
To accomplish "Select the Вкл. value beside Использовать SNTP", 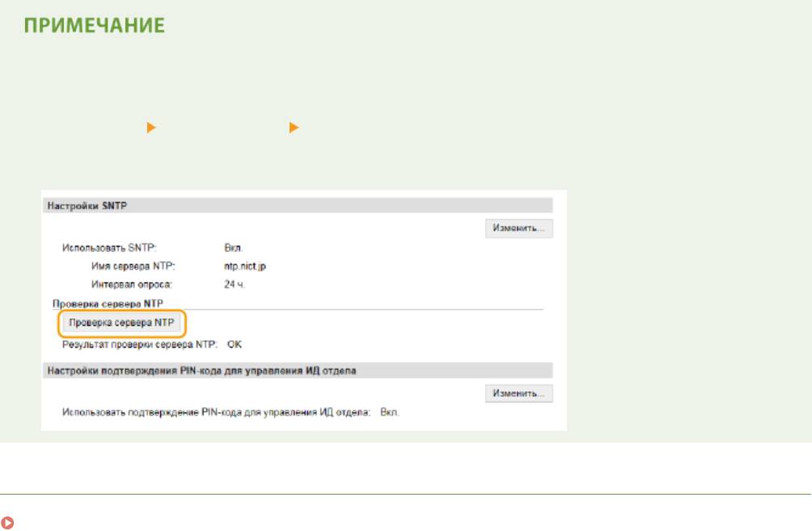I will (x=233, y=247).
